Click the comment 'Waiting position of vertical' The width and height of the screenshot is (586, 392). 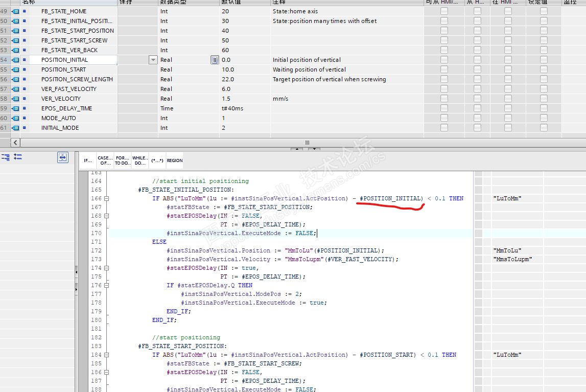click(309, 70)
